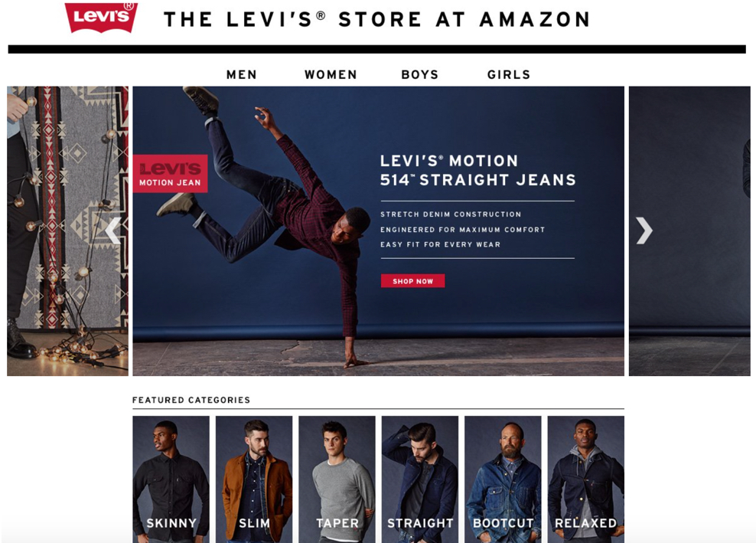Advance carousel with right chevron arrow
Viewport: 756px width, 543px height.
point(644,231)
